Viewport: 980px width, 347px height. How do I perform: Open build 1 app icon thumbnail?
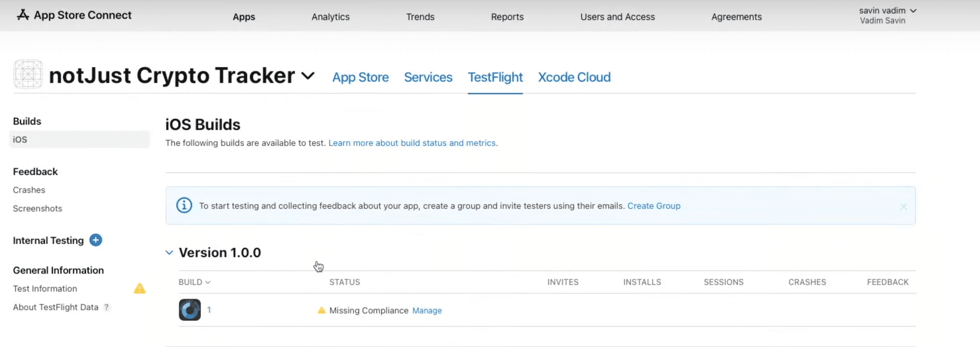(190, 310)
